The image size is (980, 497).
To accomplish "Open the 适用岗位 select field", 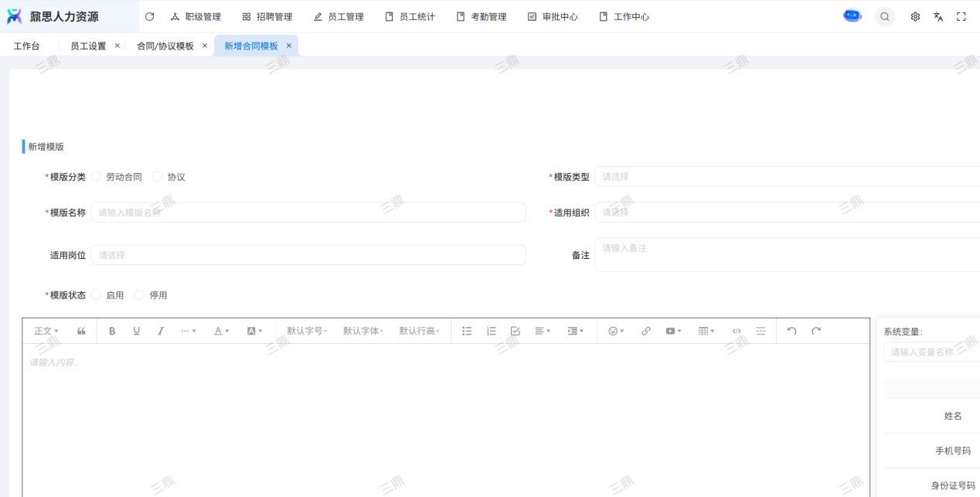I will point(308,255).
